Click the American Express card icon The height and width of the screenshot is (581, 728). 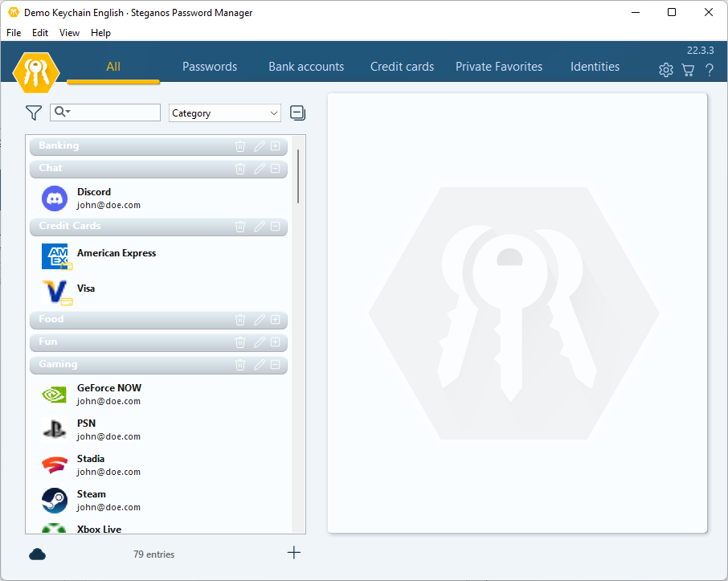pos(55,256)
